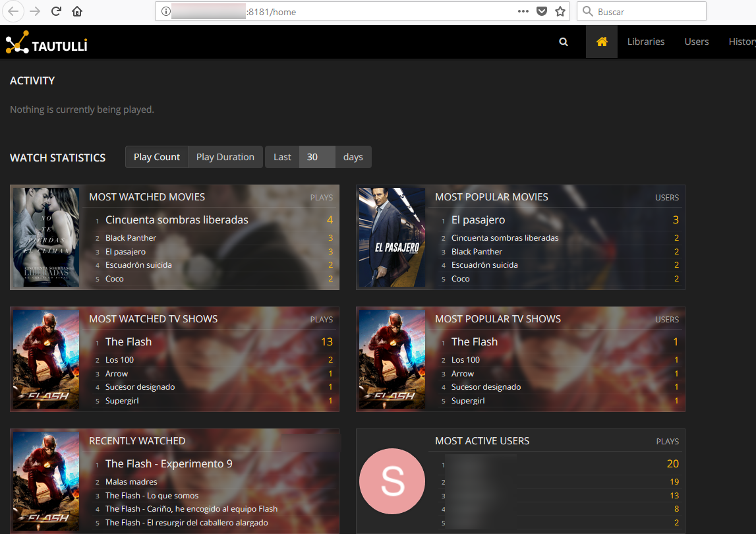The width and height of the screenshot is (756, 534).
Task: Open Los 100 in Most Watched TV Shows
Action: 119,360
